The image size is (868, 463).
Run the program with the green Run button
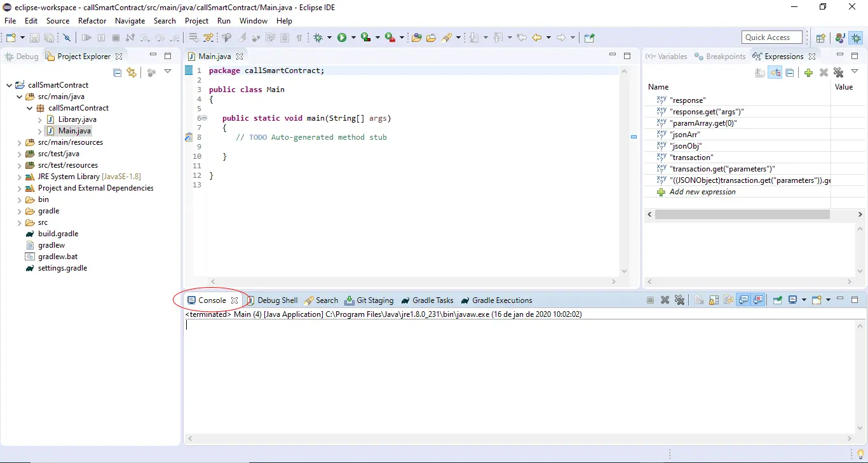tap(342, 38)
